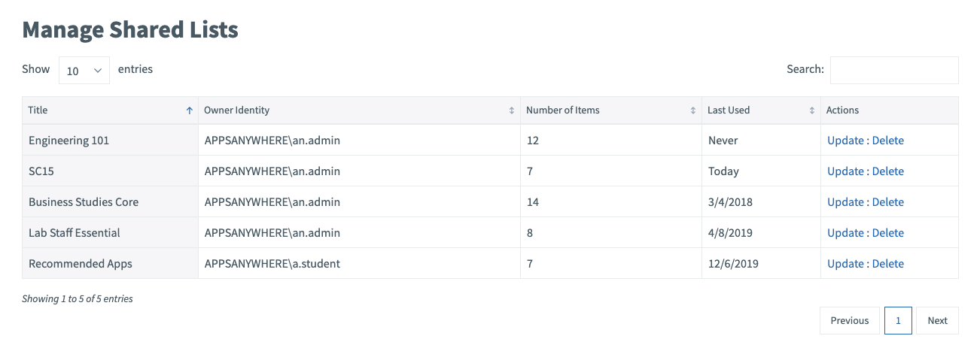
Task: Update the SC15 shared list
Action: pos(845,171)
